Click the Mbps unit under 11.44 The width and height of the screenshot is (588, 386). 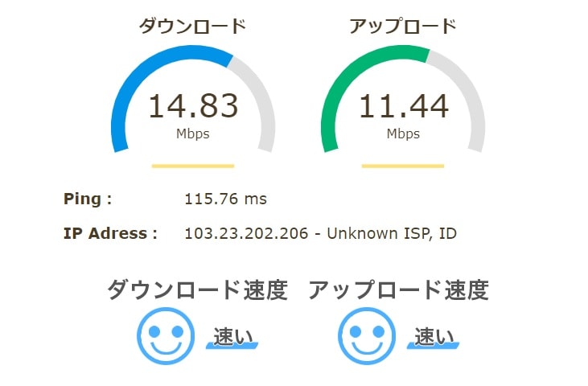point(403,133)
